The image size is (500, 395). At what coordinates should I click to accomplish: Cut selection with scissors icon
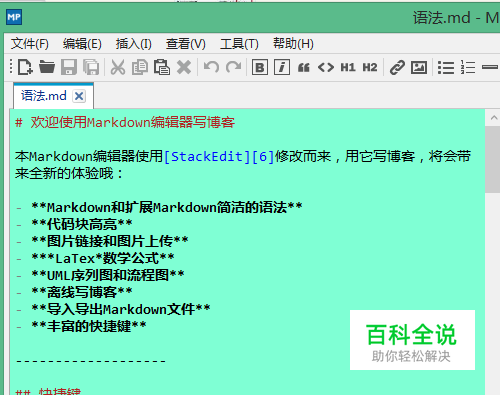coord(118,67)
